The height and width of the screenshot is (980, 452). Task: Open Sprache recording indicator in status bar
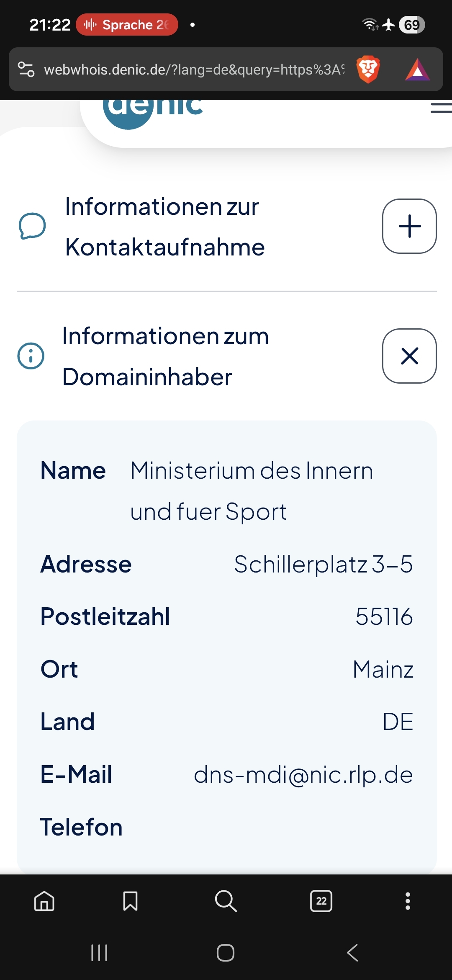tap(127, 25)
